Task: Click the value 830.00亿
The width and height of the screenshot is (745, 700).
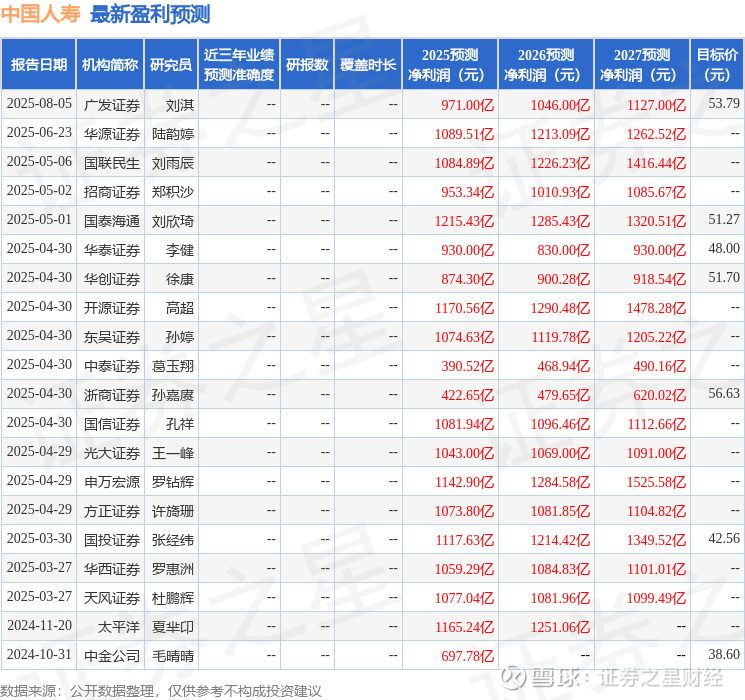Action: [564, 250]
